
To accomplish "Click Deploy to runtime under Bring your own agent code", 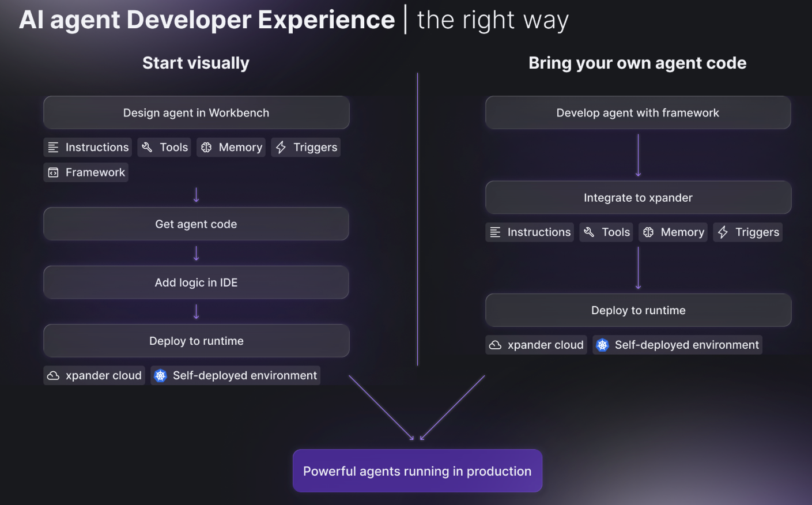I will pyautogui.click(x=638, y=310).
